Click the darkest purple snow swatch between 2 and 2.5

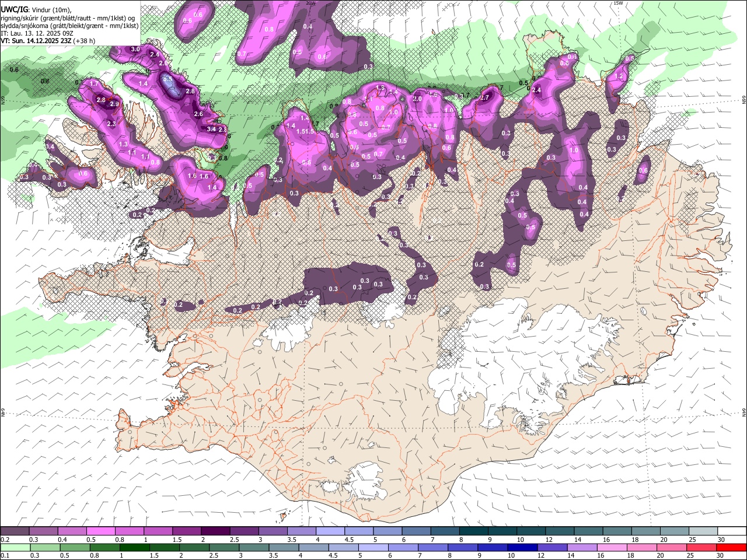click(215, 531)
